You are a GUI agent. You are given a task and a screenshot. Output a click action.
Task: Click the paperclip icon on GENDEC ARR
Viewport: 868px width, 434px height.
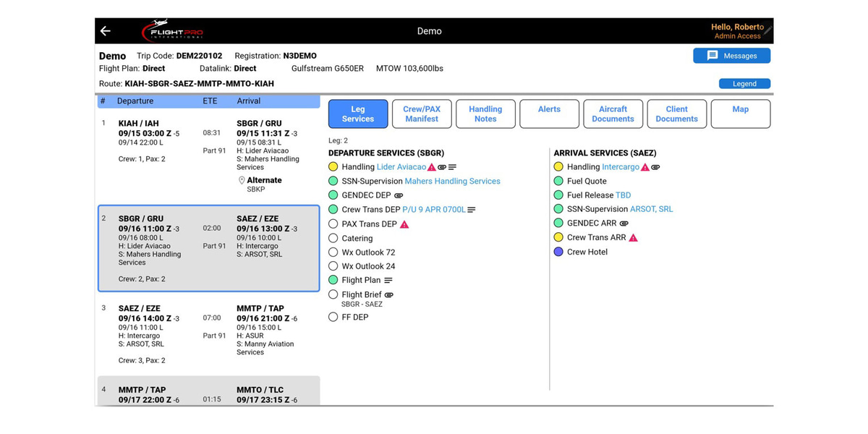(x=624, y=223)
